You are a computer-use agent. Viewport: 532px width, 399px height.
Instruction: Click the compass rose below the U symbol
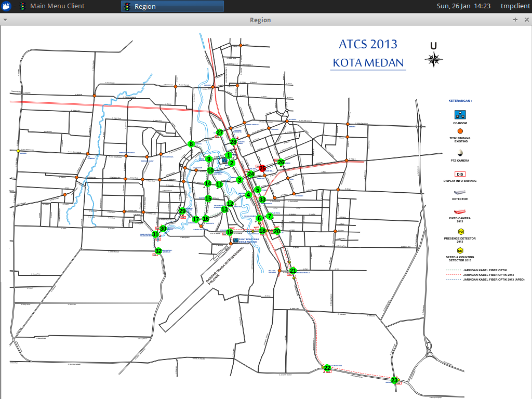tap(434, 58)
